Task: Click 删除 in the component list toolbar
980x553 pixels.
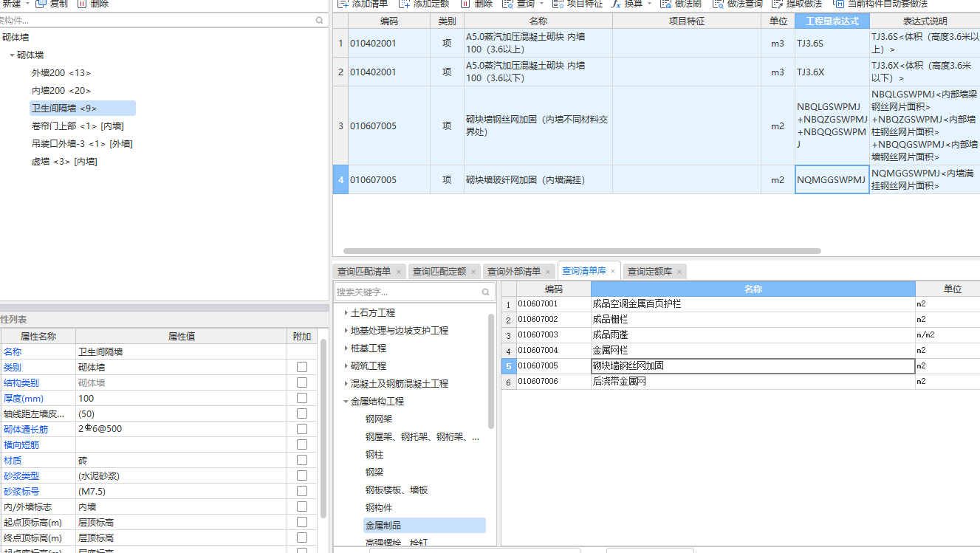Action: click(93, 4)
